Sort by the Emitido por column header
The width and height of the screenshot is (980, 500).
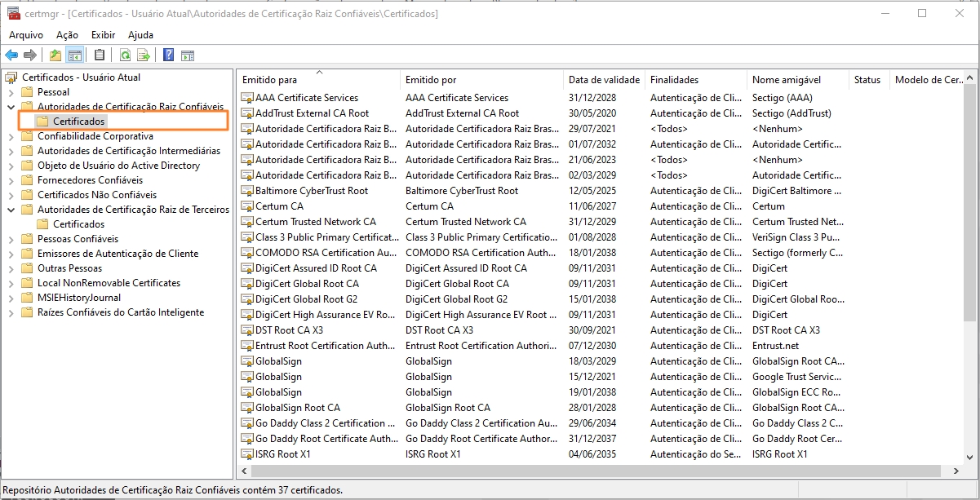click(x=481, y=80)
